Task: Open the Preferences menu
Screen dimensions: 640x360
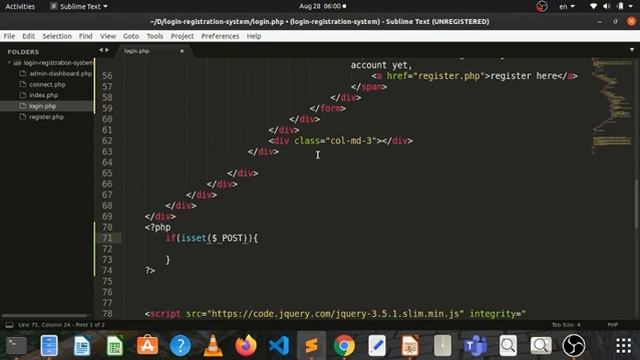Action: (220, 36)
